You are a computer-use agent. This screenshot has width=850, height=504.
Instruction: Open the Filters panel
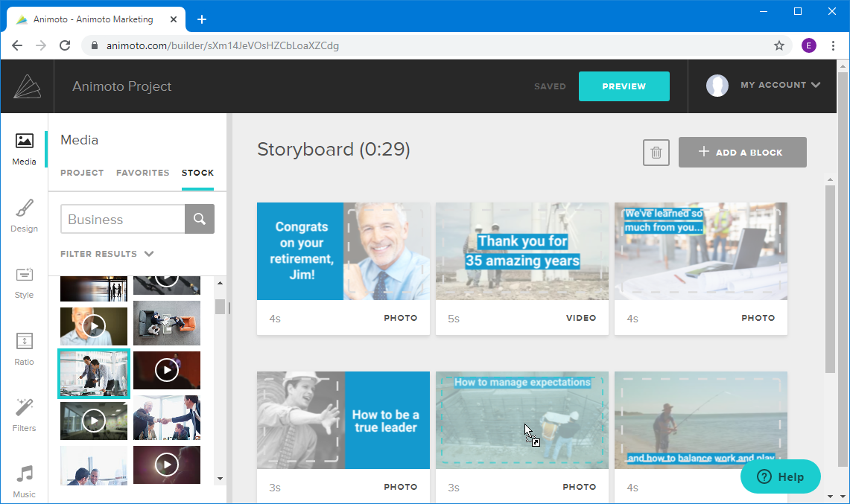coord(24,415)
